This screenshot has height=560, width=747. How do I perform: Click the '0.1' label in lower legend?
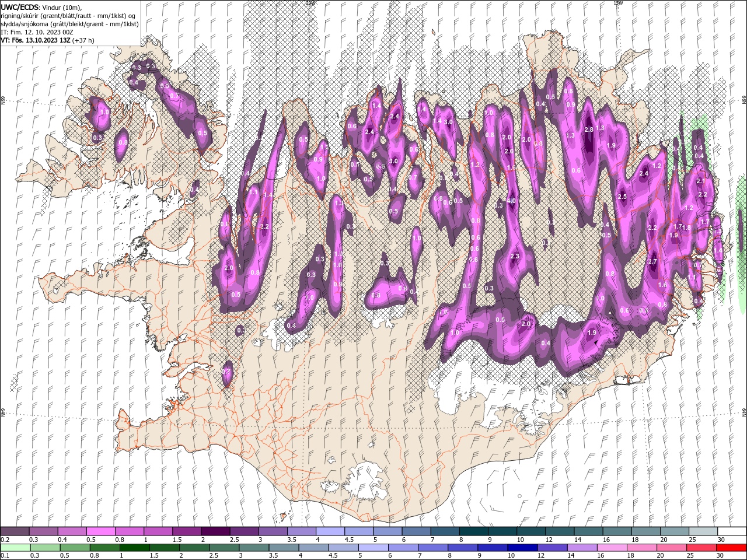click(5, 556)
